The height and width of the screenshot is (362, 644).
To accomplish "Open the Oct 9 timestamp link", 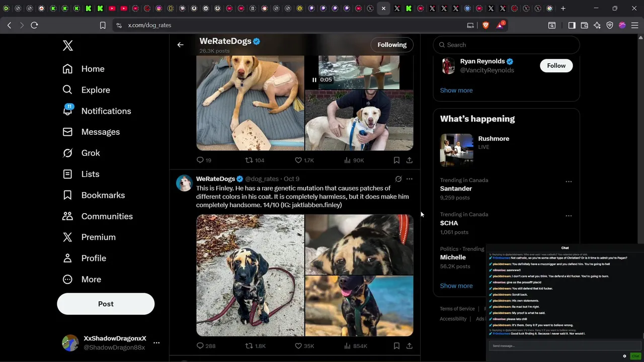I will (291, 179).
